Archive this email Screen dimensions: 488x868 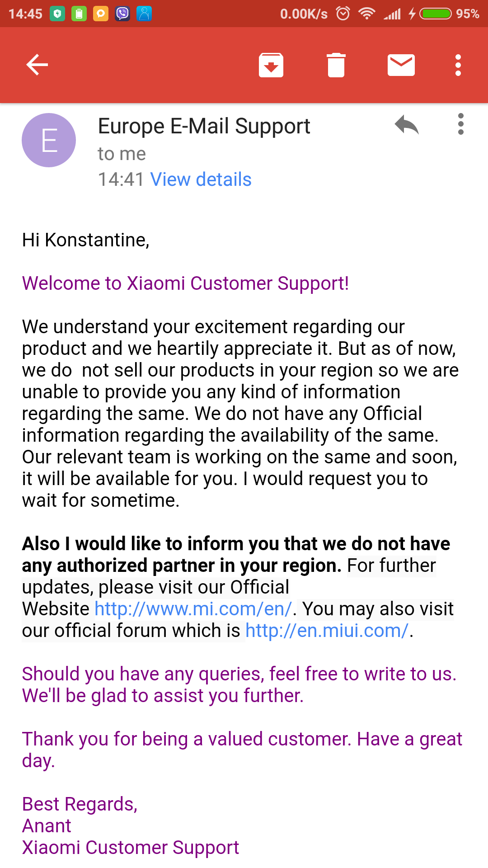(x=271, y=65)
